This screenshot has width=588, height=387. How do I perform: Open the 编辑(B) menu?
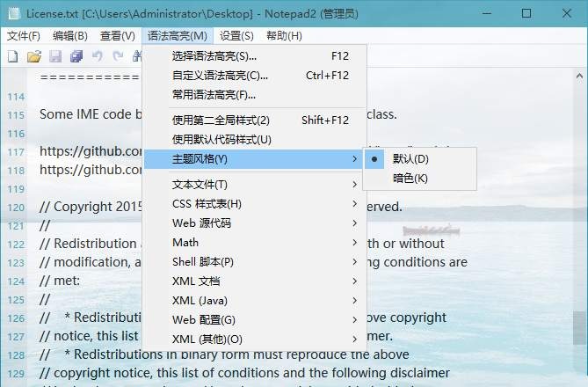70,36
